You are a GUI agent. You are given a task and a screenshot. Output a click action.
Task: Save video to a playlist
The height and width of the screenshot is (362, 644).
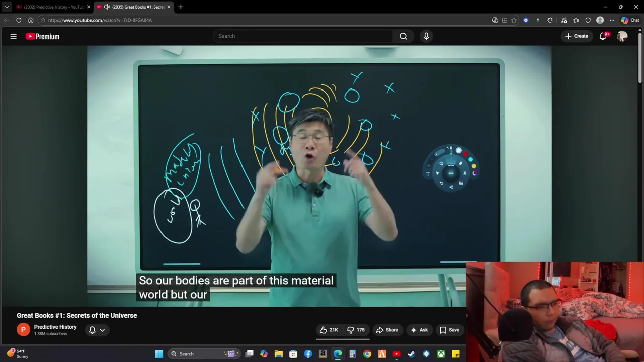coord(449,330)
